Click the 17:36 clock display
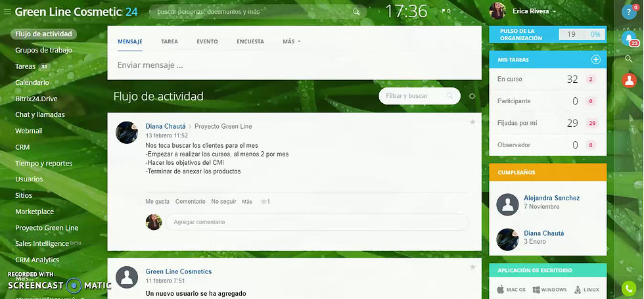Image resolution: width=644 pixels, height=299 pixels. [x=406, y=11]
